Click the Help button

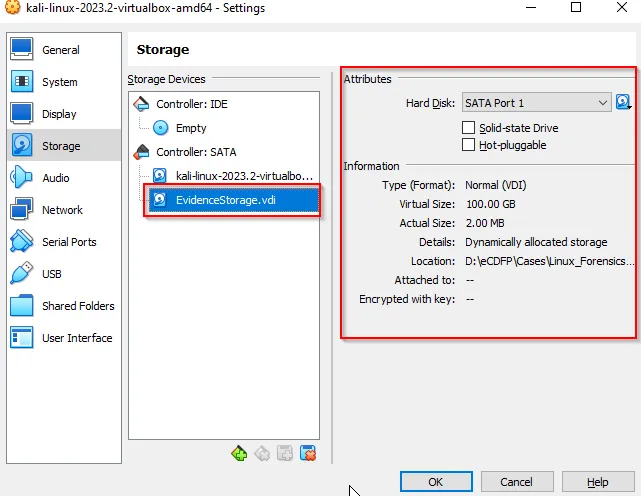point(597,482)
